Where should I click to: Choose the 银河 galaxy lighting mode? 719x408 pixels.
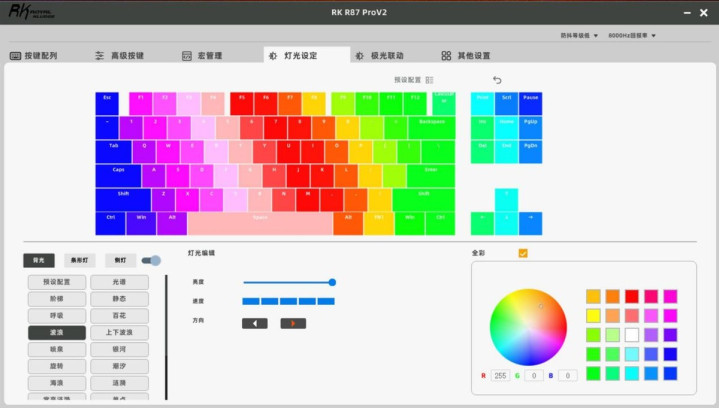(x=119, y=349)
